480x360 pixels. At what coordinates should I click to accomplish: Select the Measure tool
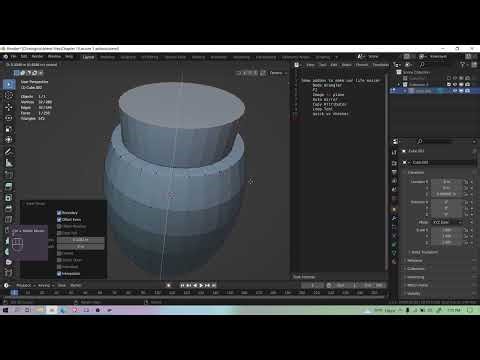(9, 163)
